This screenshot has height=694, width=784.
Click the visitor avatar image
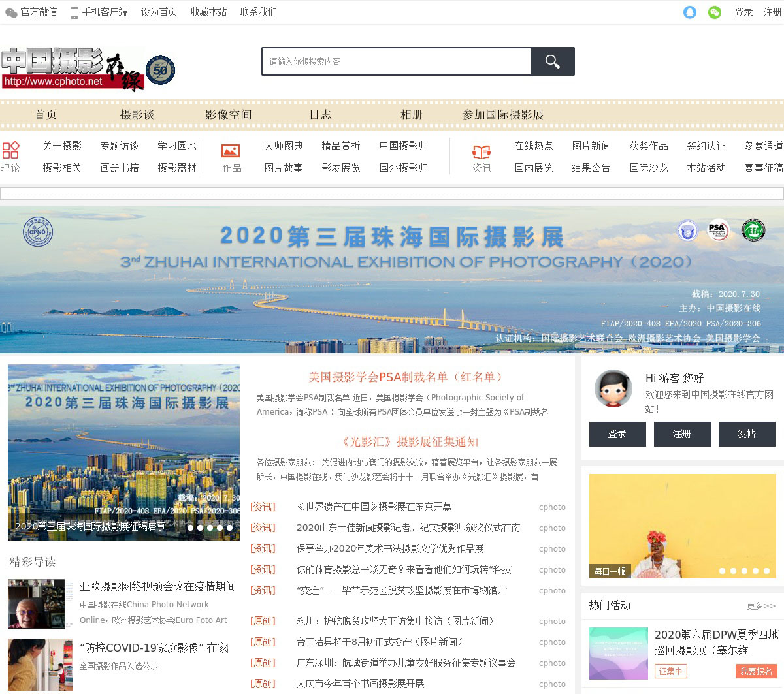(x=613, y=388)
